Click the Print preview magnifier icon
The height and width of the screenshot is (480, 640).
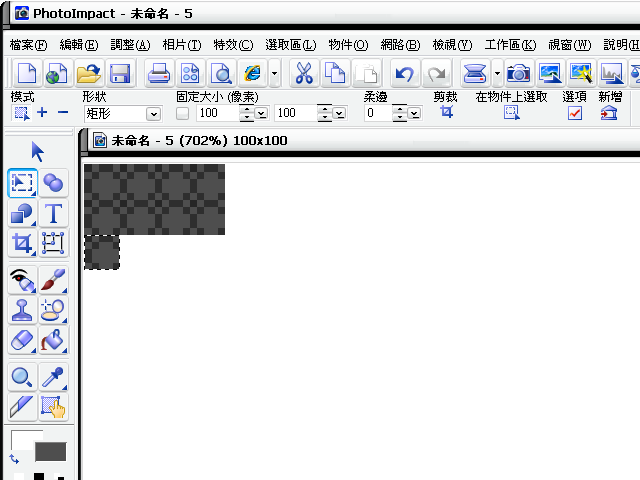point(221,73)
